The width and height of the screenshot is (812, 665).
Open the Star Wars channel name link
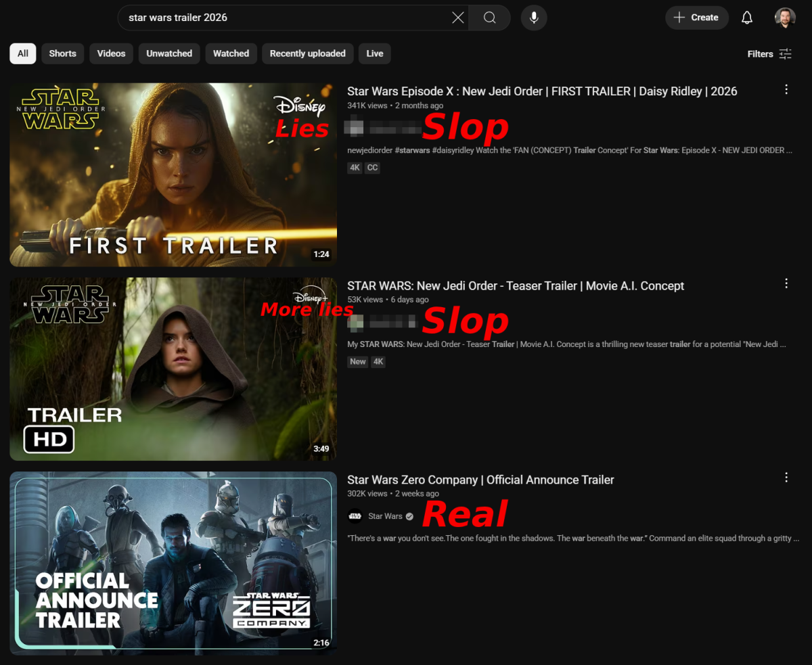pyautogui.click(x=385, y=516)
